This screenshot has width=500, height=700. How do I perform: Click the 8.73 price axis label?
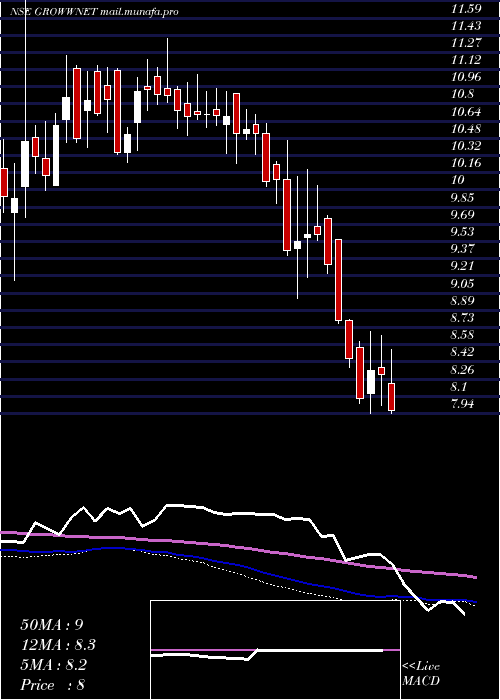click(464, 318)
